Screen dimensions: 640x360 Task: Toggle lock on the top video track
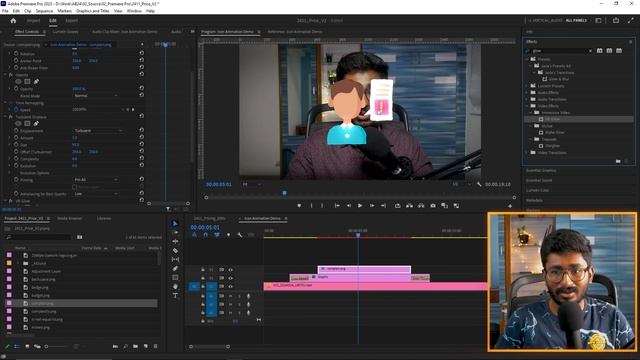tap(202, 269)
